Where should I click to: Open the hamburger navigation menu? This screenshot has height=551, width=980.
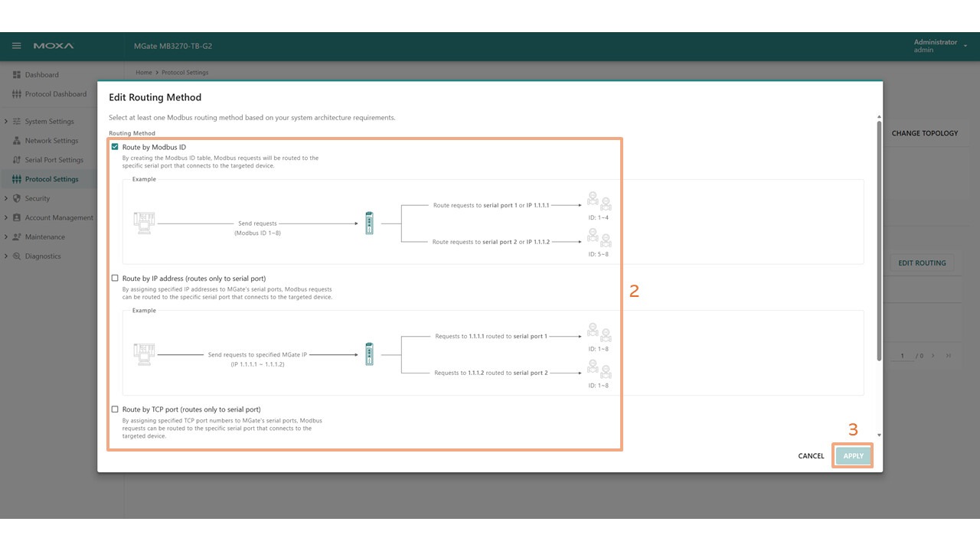tap(16, 46)
